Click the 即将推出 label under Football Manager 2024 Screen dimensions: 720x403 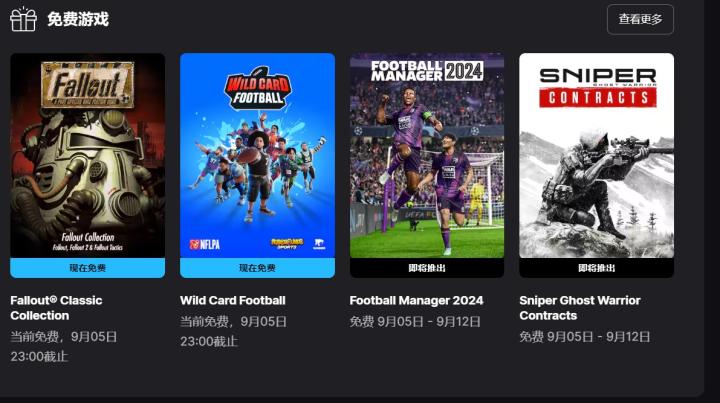[x=427, y=268]
